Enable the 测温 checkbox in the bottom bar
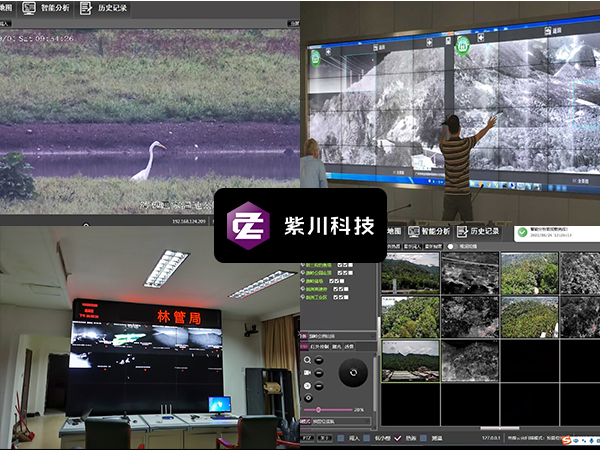This screenshot has height=450, width=600. pos(423,438)
